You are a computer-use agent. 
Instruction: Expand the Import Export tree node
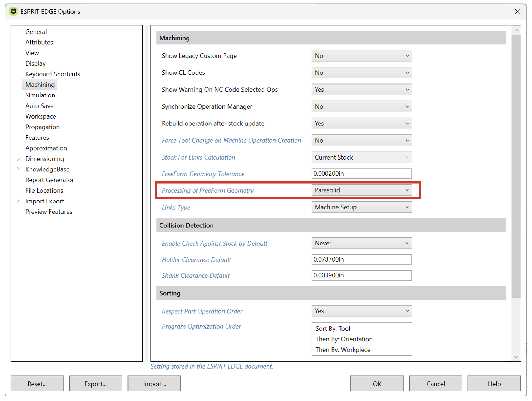(18, 201)
